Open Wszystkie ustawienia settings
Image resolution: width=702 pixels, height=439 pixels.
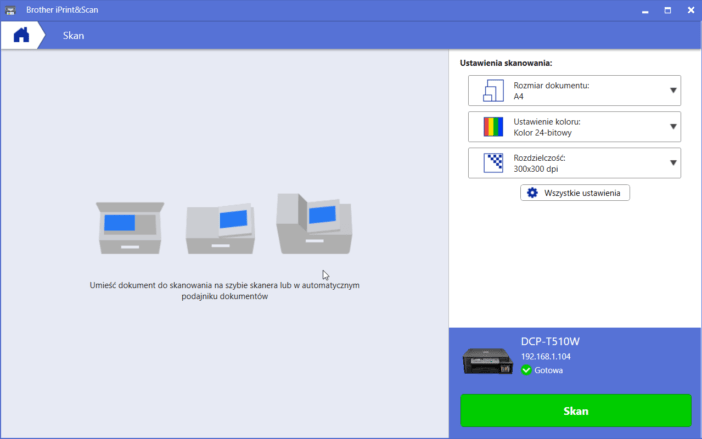coord(575,193)
